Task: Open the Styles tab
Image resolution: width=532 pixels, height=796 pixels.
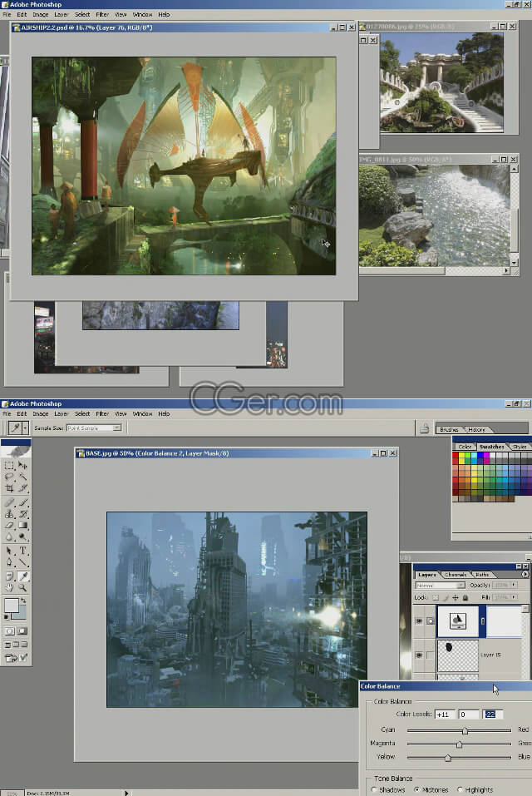Action: click(x=519, y=446)
